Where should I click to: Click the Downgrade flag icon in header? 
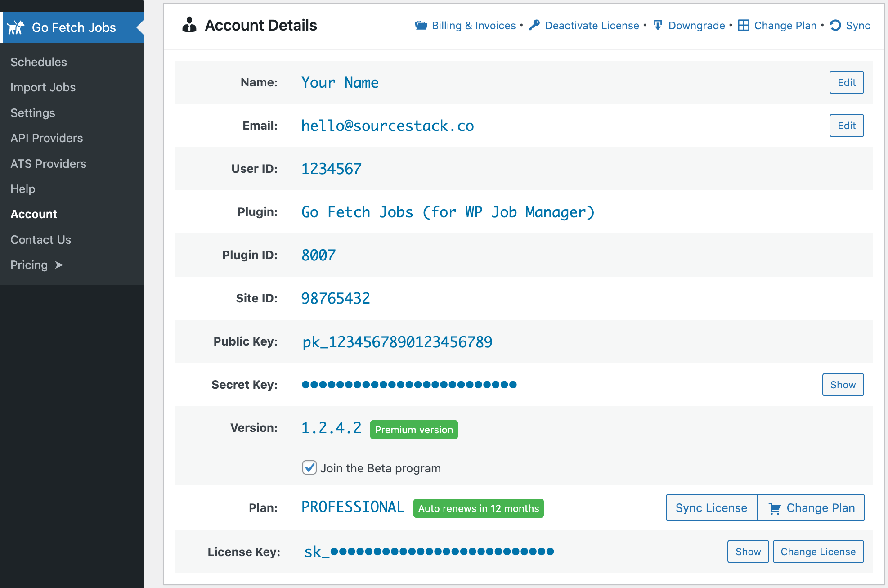[658, 26]
